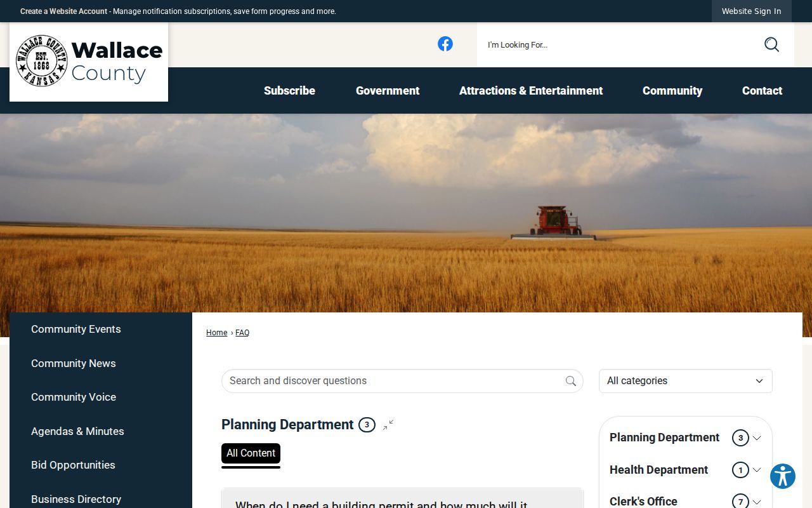
Task: Open the Government menu
Action: [388, 91]
